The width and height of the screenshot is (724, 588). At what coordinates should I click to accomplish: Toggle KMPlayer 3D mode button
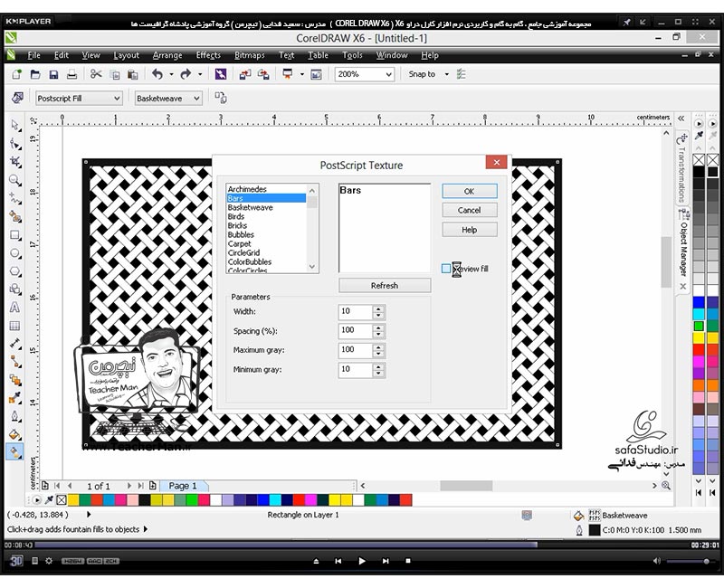tap(16, 561)
